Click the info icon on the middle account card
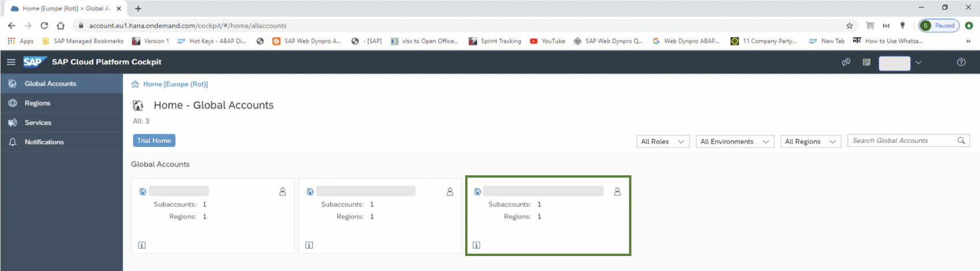The image size is (980, 271). tap(309, 245)
